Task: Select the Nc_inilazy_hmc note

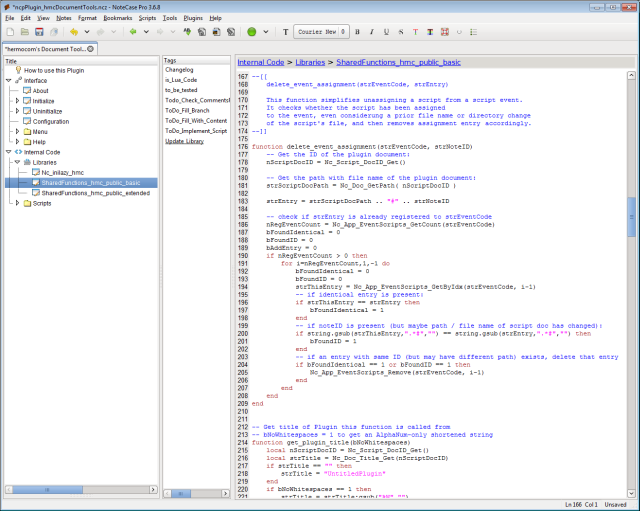Action: (62, 172)
